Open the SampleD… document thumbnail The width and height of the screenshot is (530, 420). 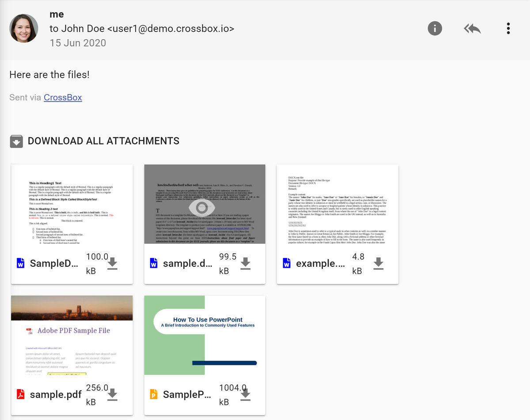click(x=72, y=204)
